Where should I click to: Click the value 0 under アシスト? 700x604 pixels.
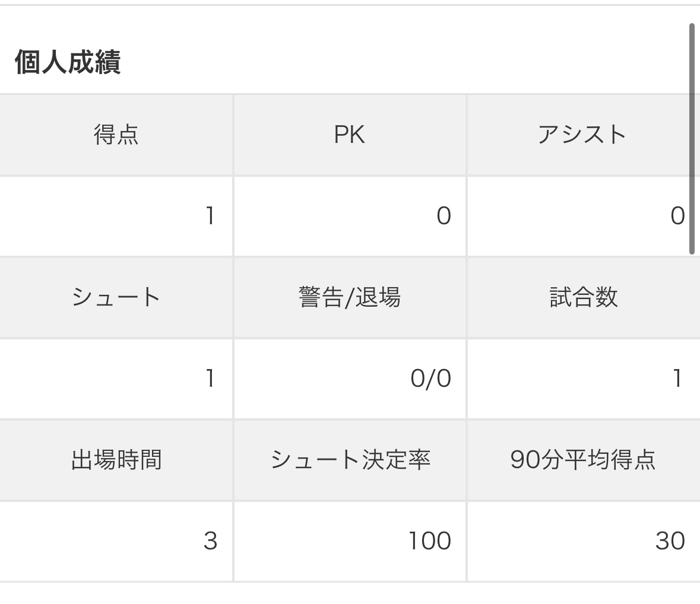pos(677,216)
